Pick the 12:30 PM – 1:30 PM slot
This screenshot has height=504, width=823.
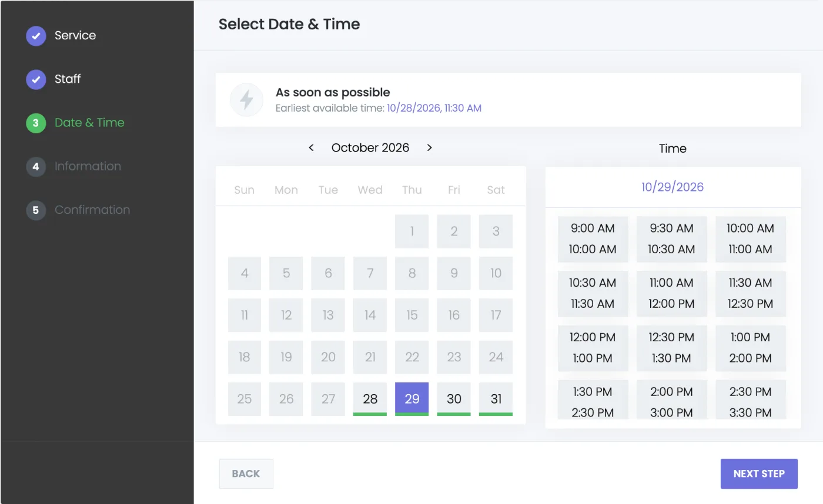(x=671, y=348)
